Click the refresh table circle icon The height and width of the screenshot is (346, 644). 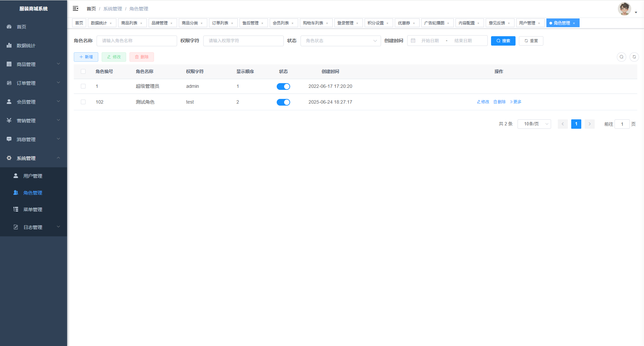(x=634, y=57)
